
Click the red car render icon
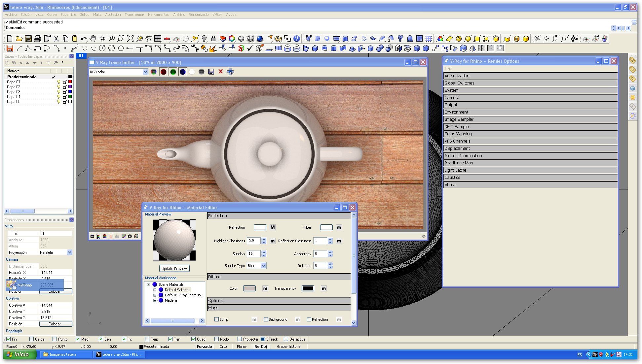pos(167,39)
